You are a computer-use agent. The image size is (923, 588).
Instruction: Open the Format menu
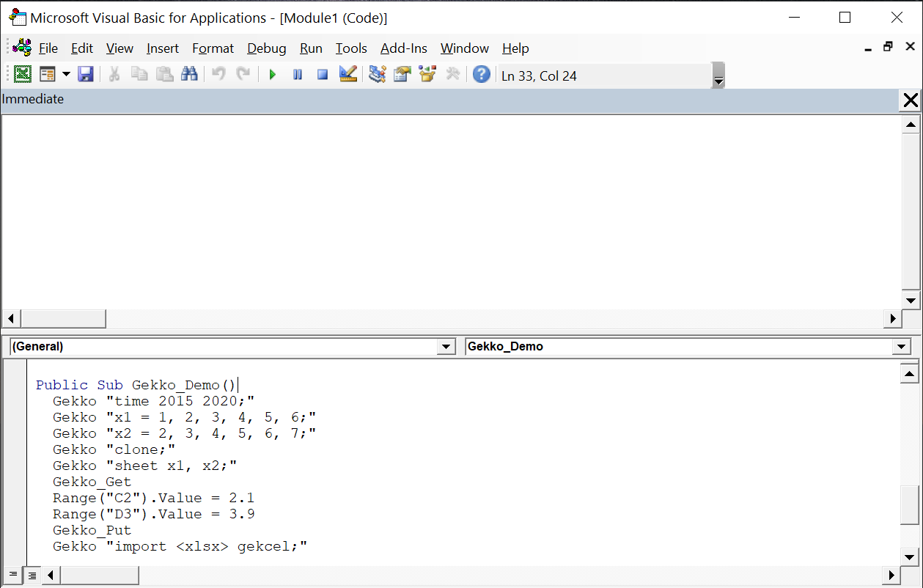(x=213, y=48)
